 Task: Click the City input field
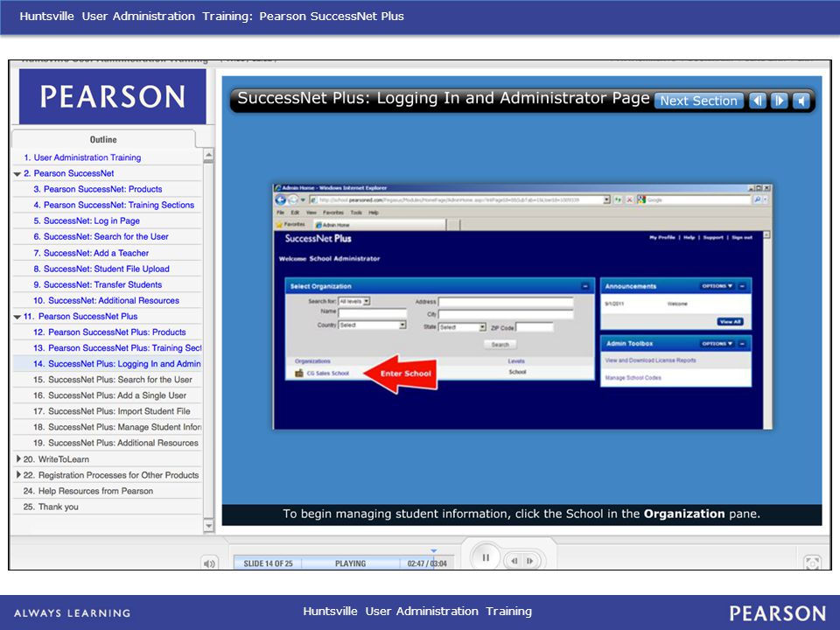[x=506, y=314]
